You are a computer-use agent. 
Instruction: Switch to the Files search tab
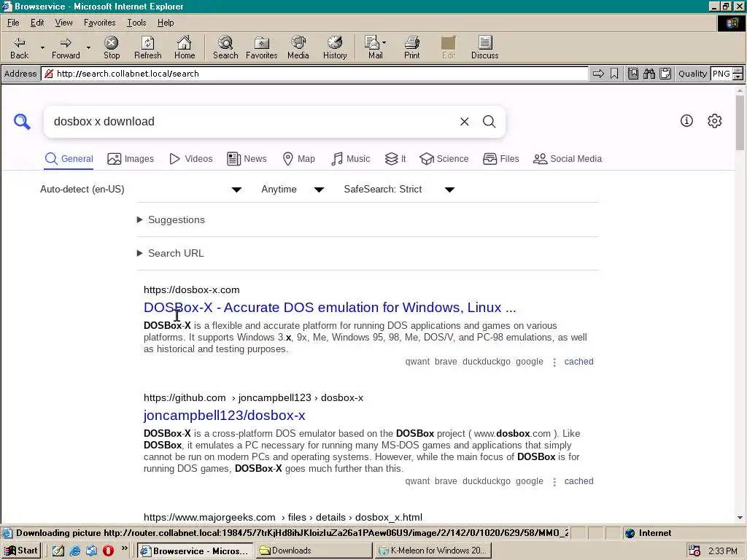[500, 158]
